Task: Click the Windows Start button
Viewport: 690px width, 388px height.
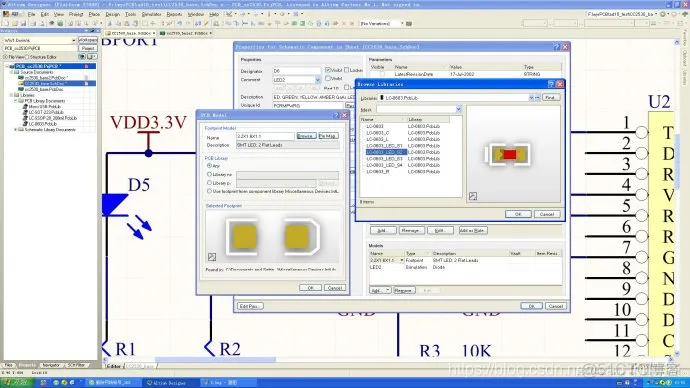Action: pyautogui.click(x=17, y=383)
